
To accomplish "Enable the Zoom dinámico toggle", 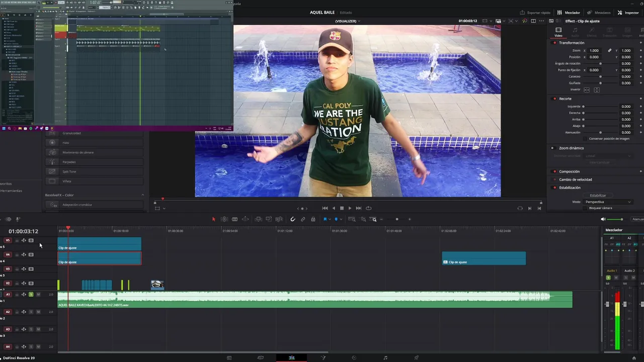I will 552,148.
